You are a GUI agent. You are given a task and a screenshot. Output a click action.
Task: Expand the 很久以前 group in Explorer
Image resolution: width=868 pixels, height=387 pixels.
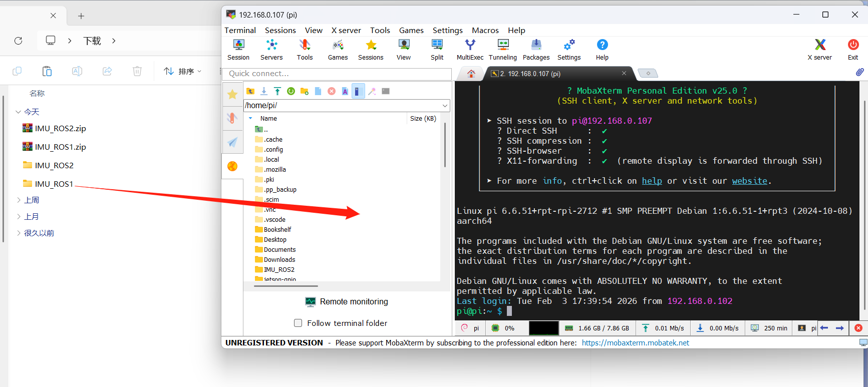pyautogui.click(x=19, y=233)
